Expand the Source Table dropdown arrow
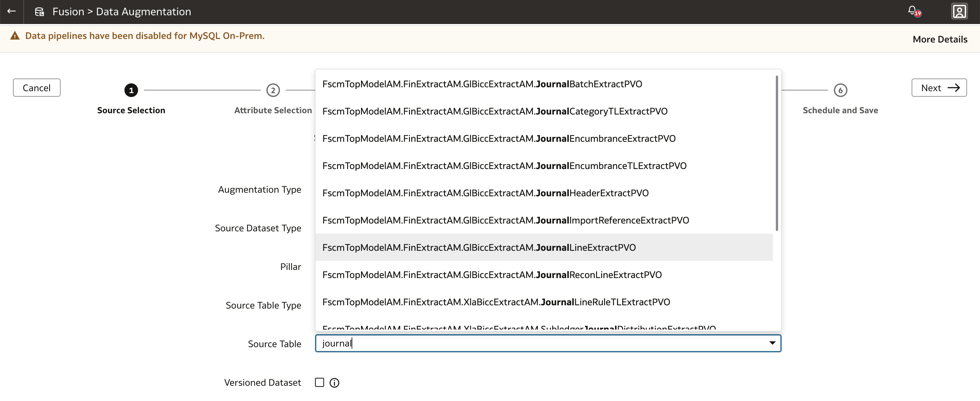The image size is (980, 401). point(772,343)
